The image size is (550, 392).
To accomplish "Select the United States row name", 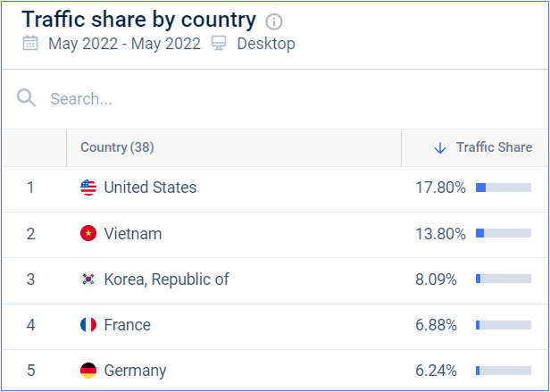I will (x=150, y=188).
